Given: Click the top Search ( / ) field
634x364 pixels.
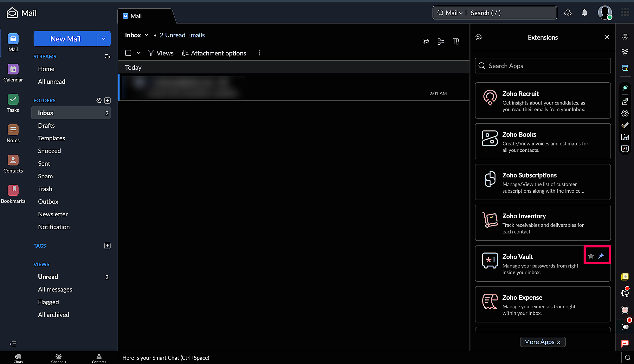Looking at the screenshot, I should pyautogui.click(x=512, y=13).
